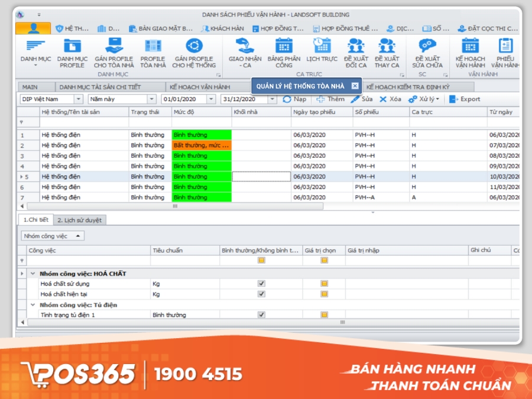Screen dimensions: 532x399
Task: Open ĐỀ XUẤT THAY CA
Action: pos(388,53)
